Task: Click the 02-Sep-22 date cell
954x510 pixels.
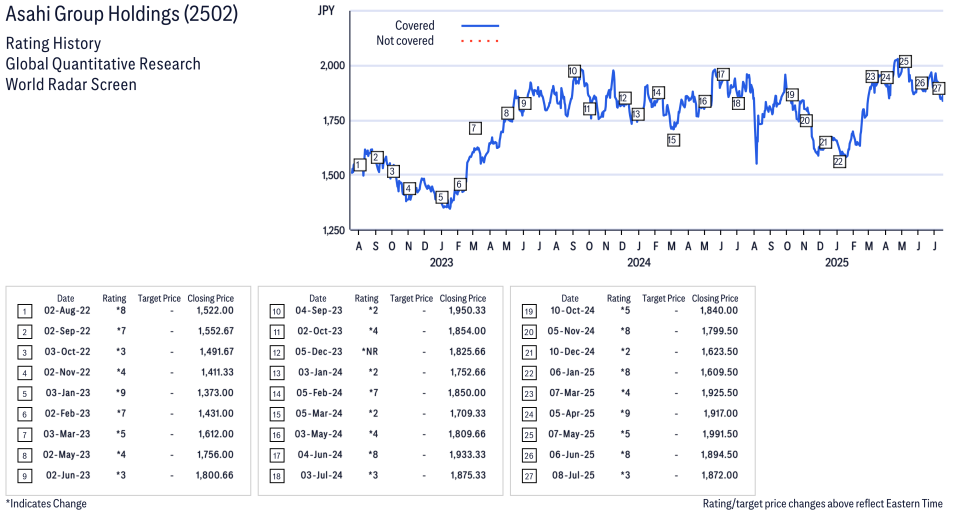Action: click(67, 331)
